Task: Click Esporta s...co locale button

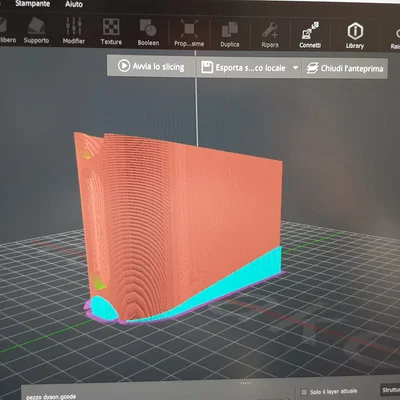Action: click(x=243, y=68)
